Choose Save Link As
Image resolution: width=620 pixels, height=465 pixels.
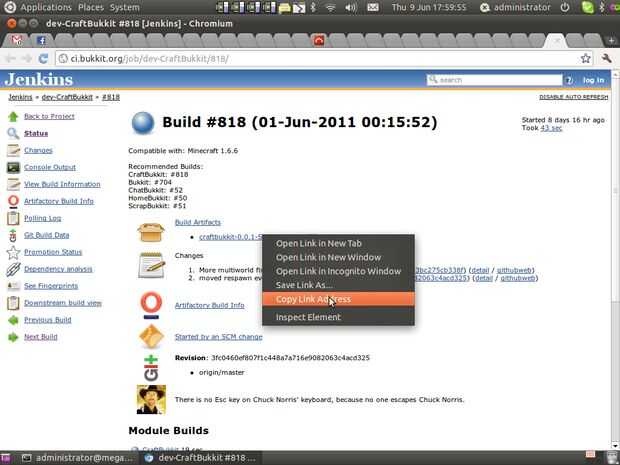coord(304,285)
